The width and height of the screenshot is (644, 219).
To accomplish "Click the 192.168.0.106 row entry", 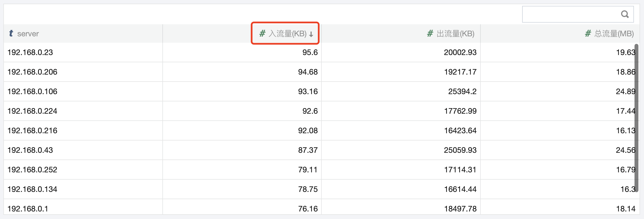I will 32,92.
